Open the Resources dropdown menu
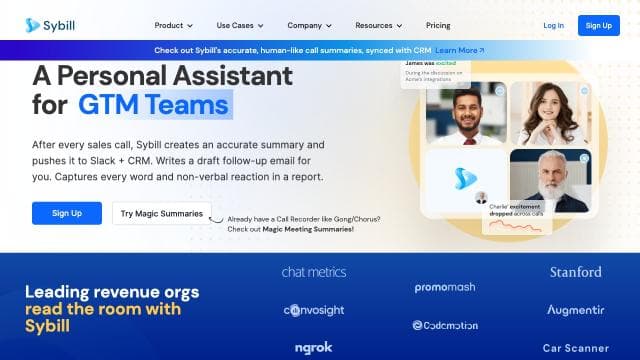Viewport: 640px width, 360px height. click(378, 25)
